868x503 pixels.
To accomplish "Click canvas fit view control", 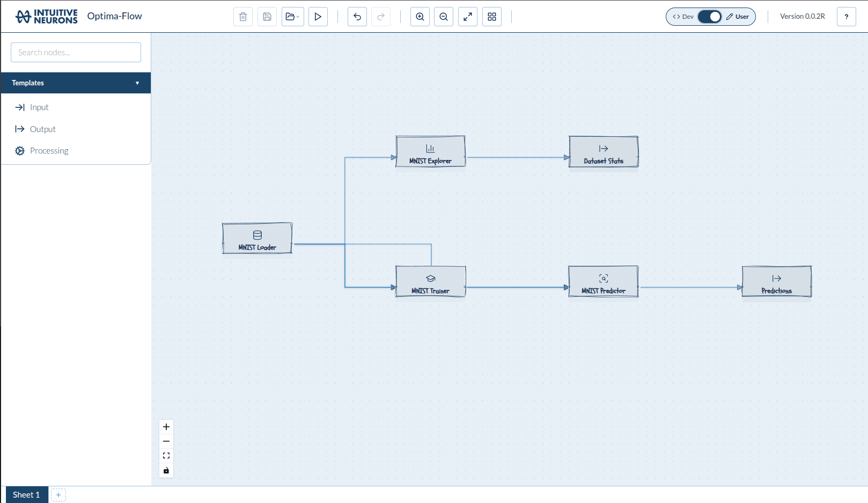I will coord(166,456).
